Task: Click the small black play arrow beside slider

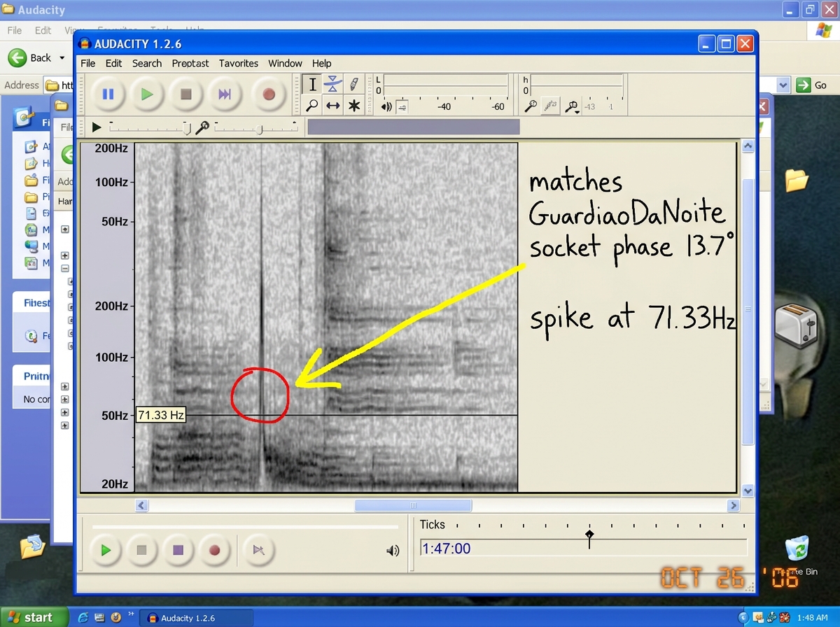Action: (97, 127)
